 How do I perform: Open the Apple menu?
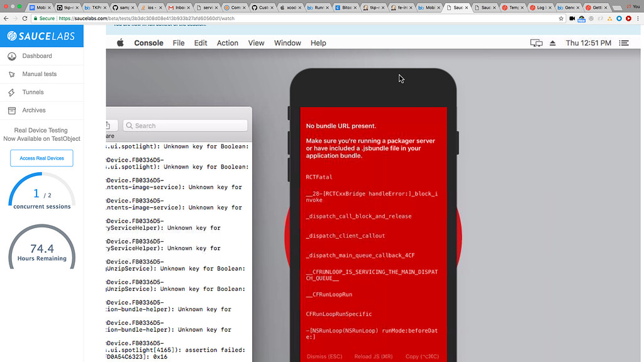click(x=119, y=43)
